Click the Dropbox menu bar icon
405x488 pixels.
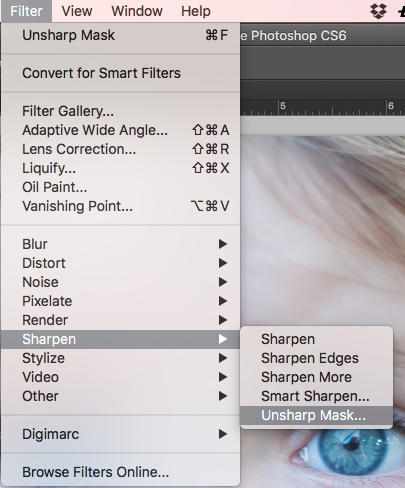[378, 11]
